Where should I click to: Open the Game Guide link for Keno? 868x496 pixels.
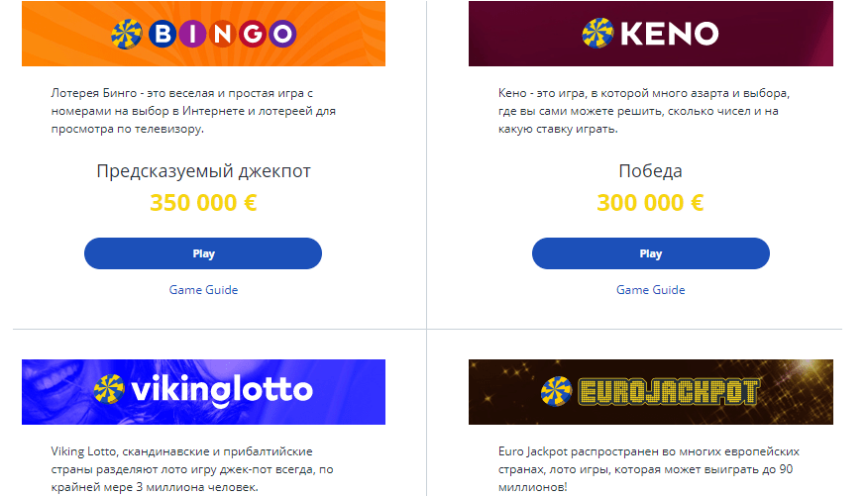pyautogui.click(x=650, y=290)
